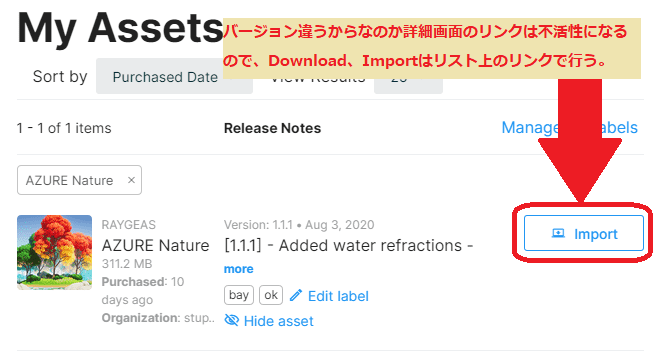Viewport: 653px width, 361px height.
Task: Select the ok label tag
Action: click(x=271, y=295)
